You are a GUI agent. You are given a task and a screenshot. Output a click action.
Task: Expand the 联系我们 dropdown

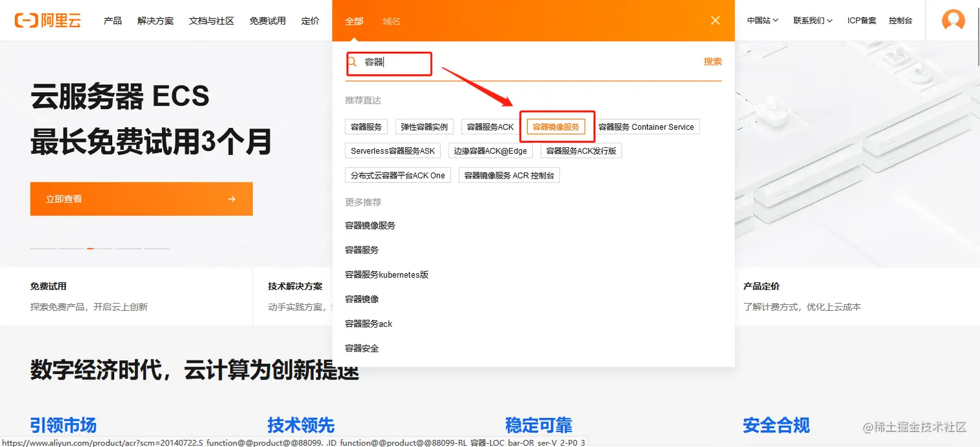click(x=813, y=21)
